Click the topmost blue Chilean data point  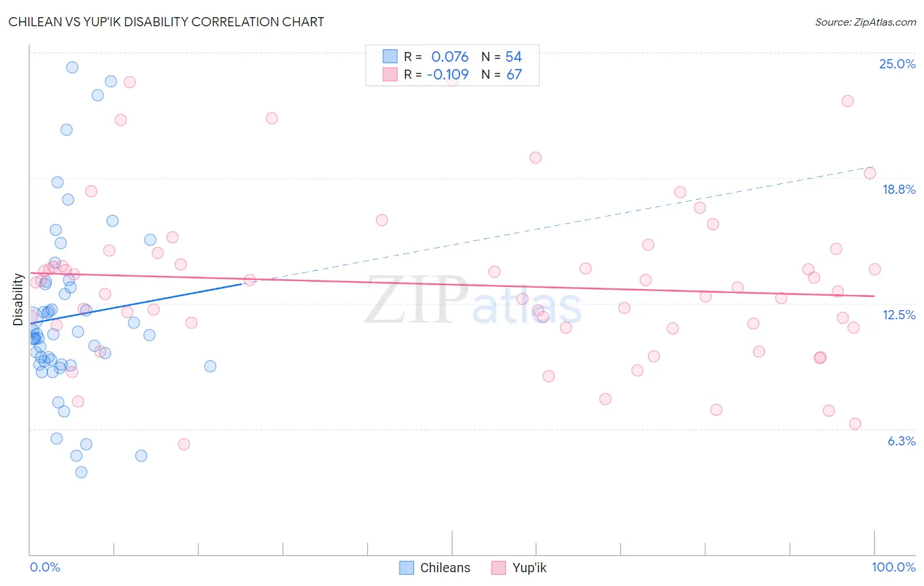(x=72, y=67)
